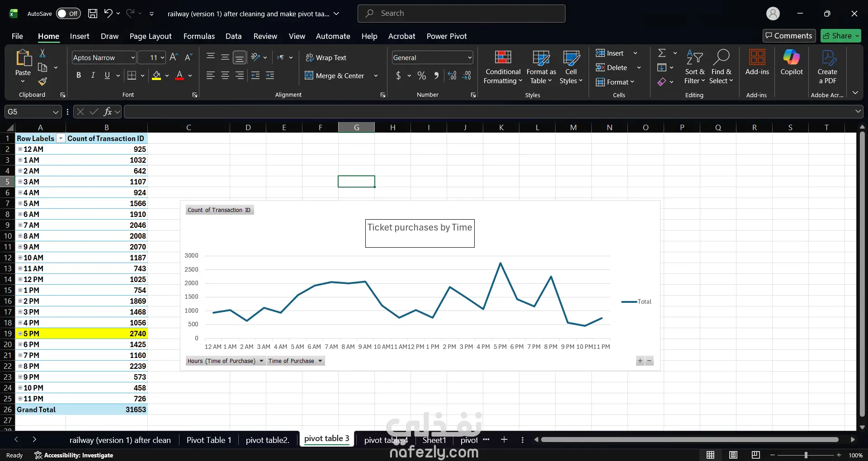Open the Page Layout ribbon tab
This screenshot has height=461, width=868.
(x=151, y=36)
